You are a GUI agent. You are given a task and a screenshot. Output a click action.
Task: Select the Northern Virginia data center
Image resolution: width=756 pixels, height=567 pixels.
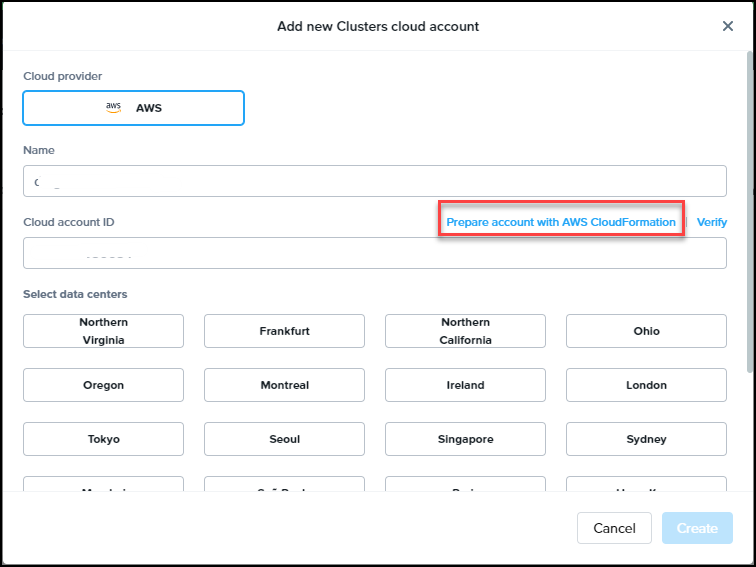click(x=103, y=331)
